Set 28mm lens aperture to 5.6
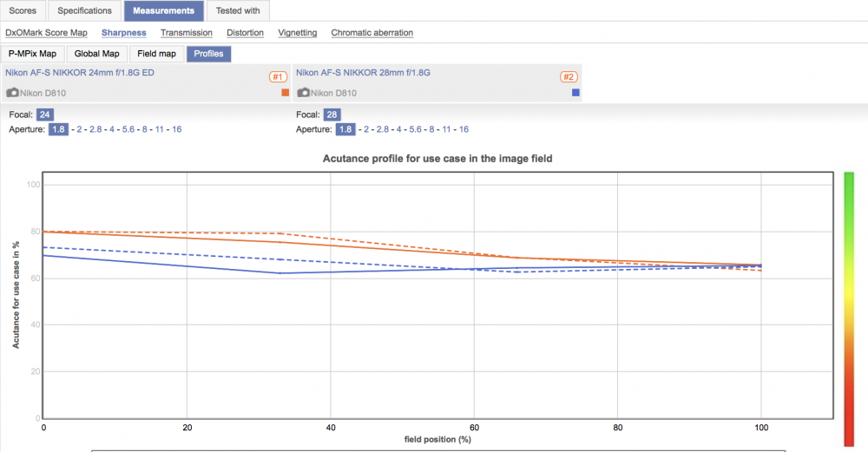 click(415, 129)
